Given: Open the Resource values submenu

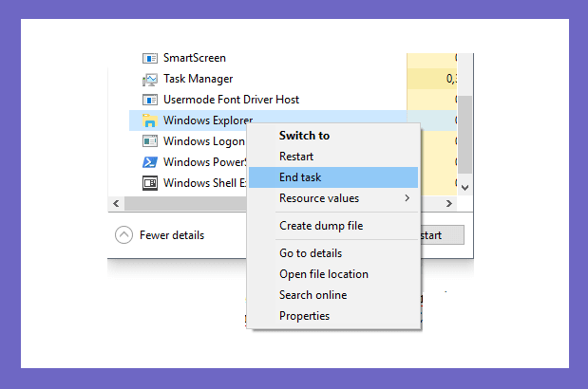Looking at the screenshot, I should pyautogui.click(x=333, y=198).
